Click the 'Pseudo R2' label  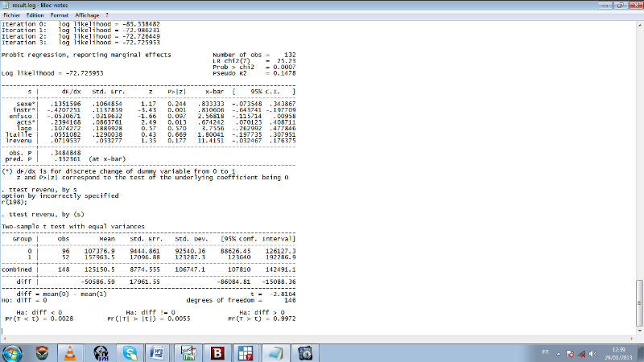(x=229, y=73)
